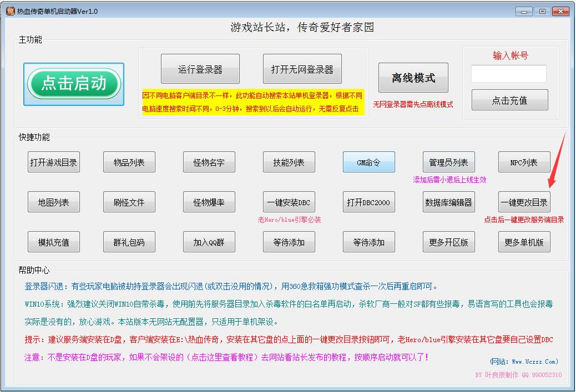Open 技能列表 skill list
Screen dimensions: 576x392
click(x=289, y=162)
